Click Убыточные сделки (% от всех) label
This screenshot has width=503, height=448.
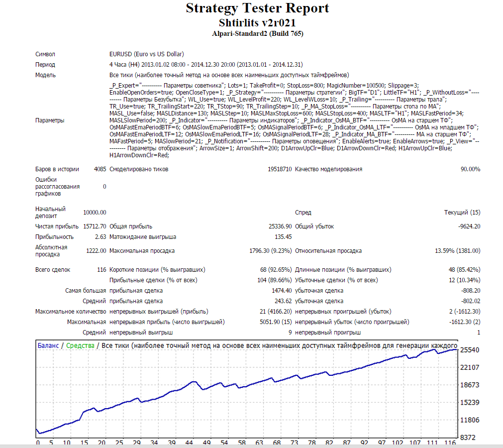[x=336, y=280]
